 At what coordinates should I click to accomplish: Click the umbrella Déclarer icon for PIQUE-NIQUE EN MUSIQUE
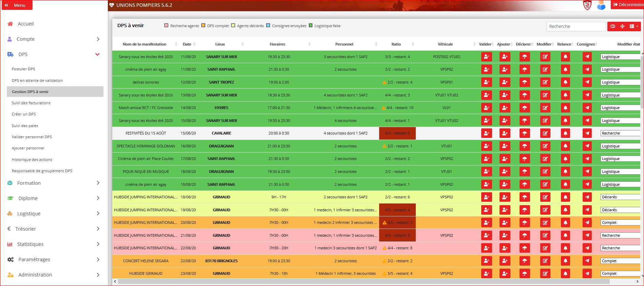click(525, 172)
